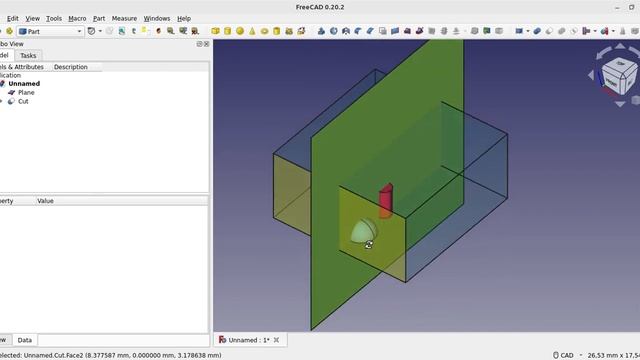This screenshot has height=360, width=640.
Task: Create a Box primitive
Action: click(x=216, y=31)
